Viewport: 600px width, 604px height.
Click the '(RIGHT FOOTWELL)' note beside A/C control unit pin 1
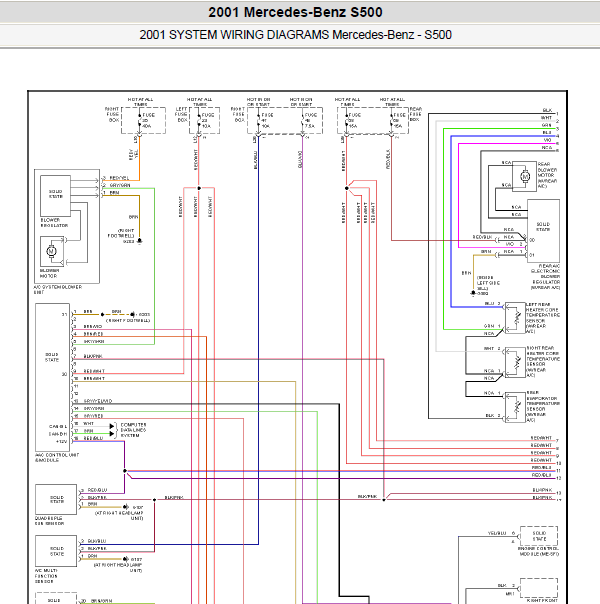(x=127, y=320)
